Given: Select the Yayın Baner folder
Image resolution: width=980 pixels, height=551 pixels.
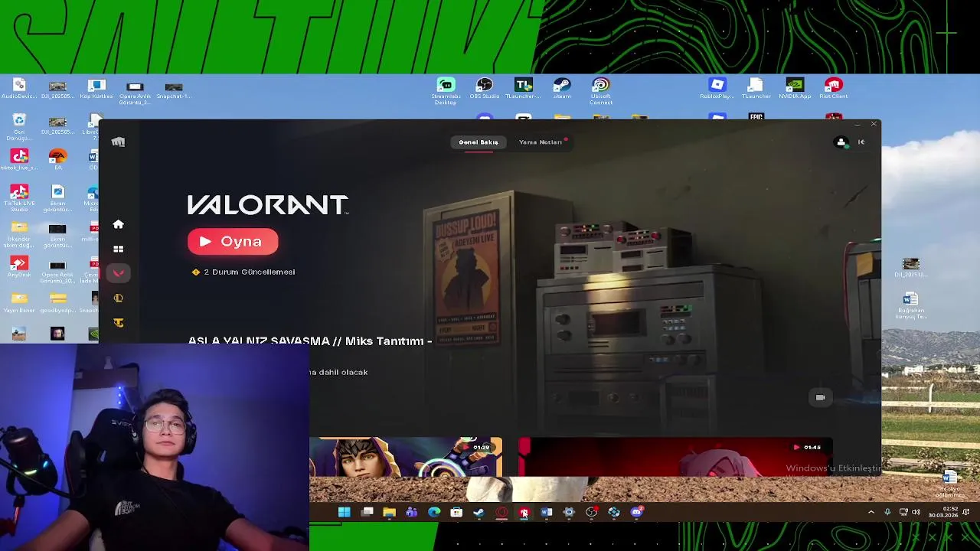Looking at the screenshot, I should (19, 302).
